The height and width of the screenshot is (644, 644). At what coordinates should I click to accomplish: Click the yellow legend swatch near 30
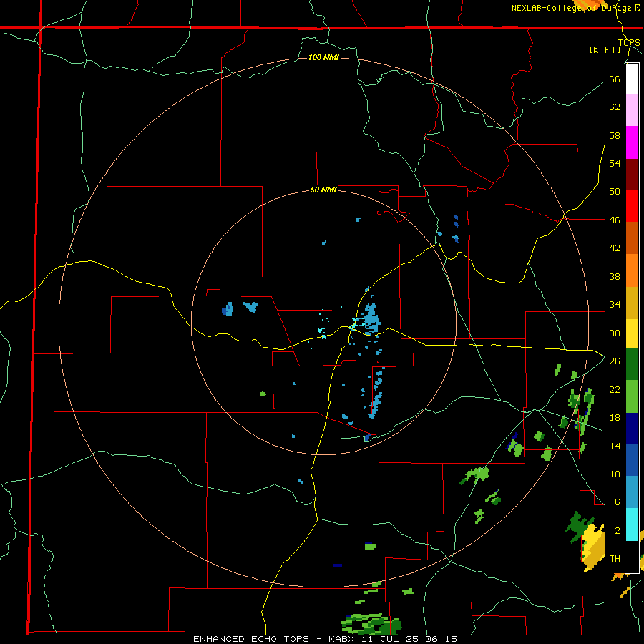point(632,333)
